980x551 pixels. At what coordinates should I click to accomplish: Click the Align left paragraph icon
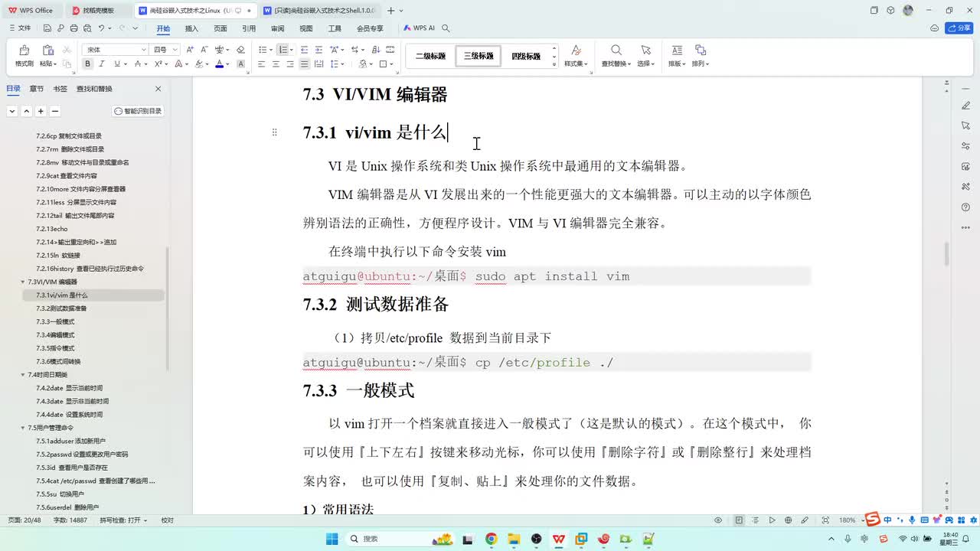coord(261,64)
